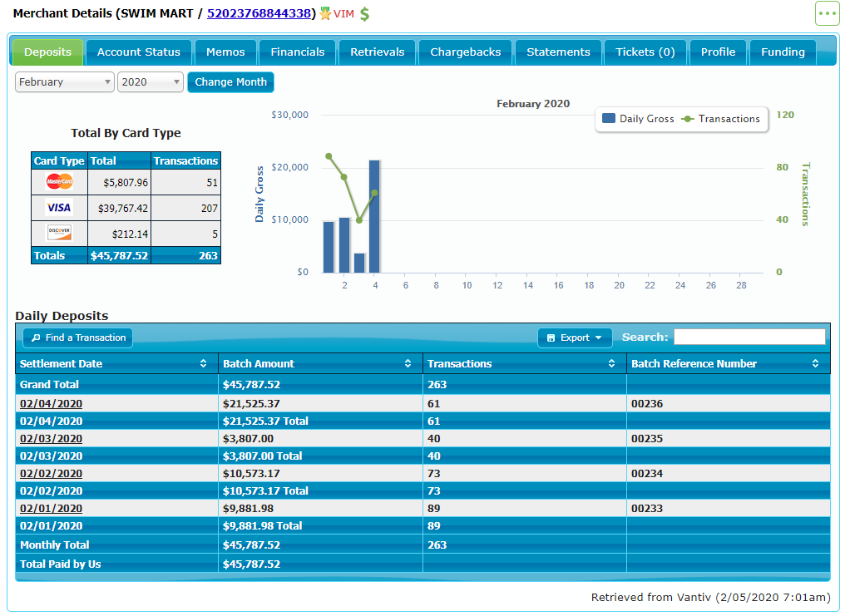Click the green ellipsis options icon
845x616 pixels.
point(827,14)
